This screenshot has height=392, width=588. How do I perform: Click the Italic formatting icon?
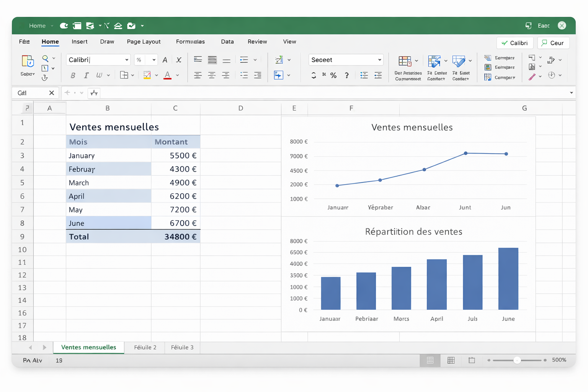[x=86, y=75]
